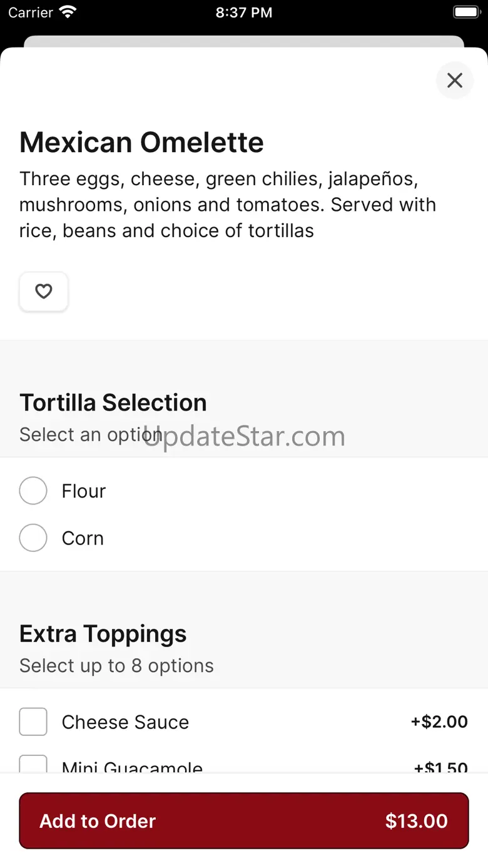This screenshot has height=868, width=488.
Task: Select the radio circle beside Flour
Action: (33, 491)
